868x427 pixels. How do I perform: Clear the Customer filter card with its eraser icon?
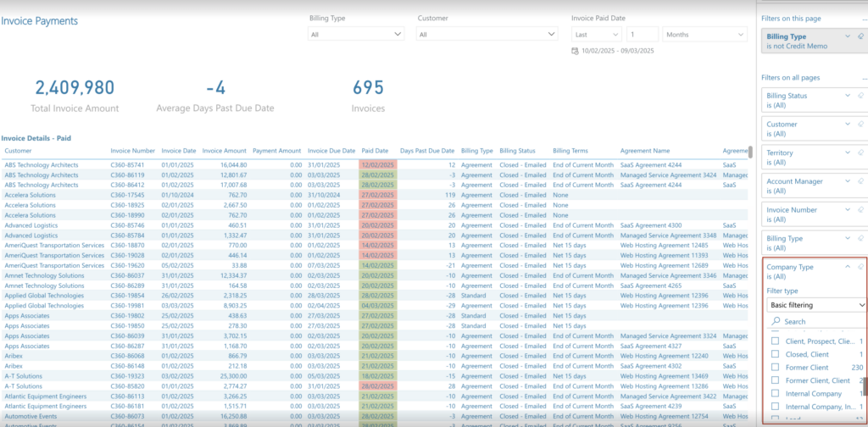860,124
